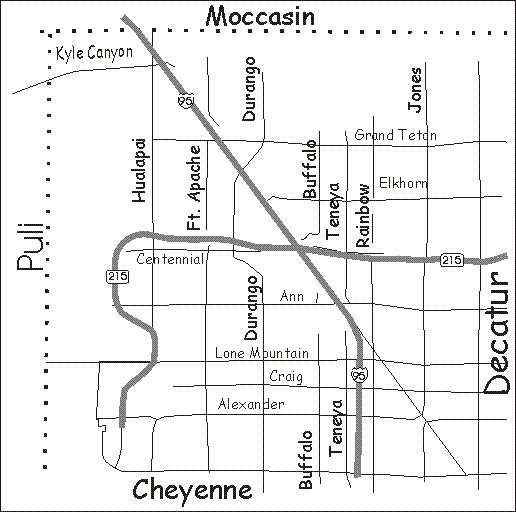The height and width of the screenshot is (512, 516).
Task: Click the Jones street label
Action: coord(415,89)
